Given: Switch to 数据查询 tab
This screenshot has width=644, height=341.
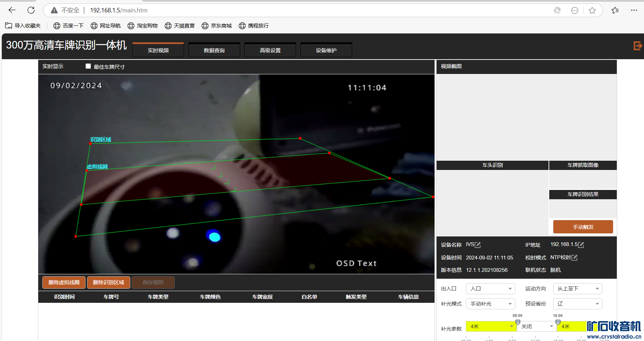Looking at the screenshot, I should 214,50.
